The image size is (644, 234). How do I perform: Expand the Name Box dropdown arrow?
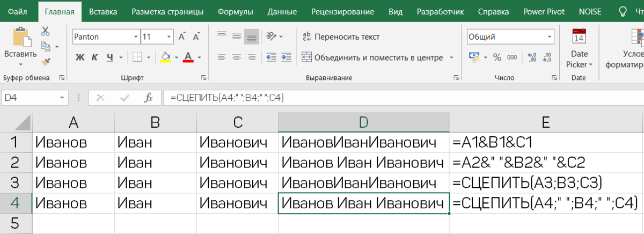[62, 98]
